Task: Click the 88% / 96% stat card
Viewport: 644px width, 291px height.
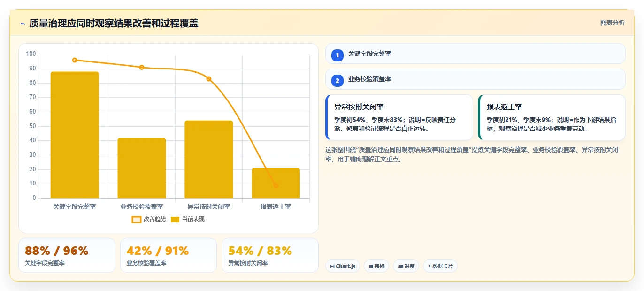Action: 67,255
